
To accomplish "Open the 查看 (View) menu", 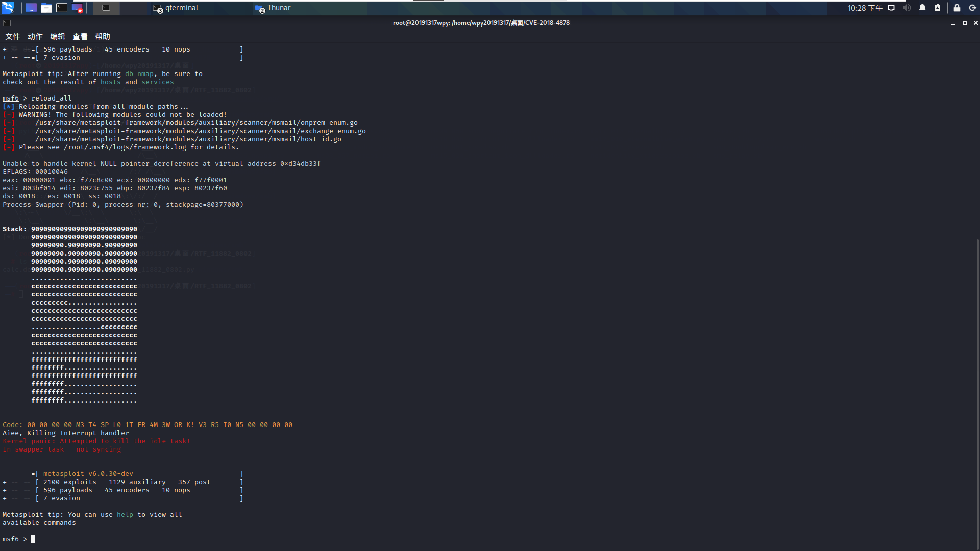I will (80, 36).
